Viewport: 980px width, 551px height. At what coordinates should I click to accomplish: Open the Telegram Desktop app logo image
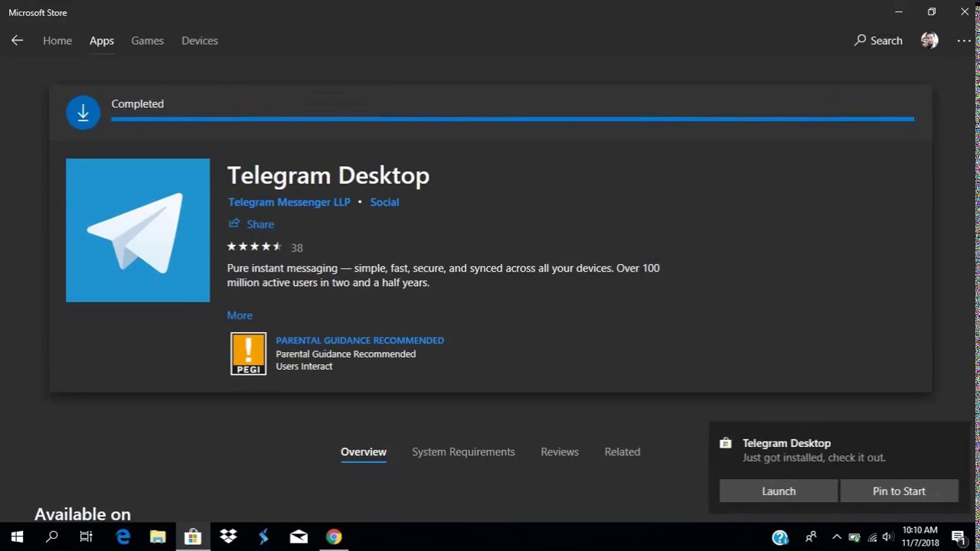(x=138, y=230)
